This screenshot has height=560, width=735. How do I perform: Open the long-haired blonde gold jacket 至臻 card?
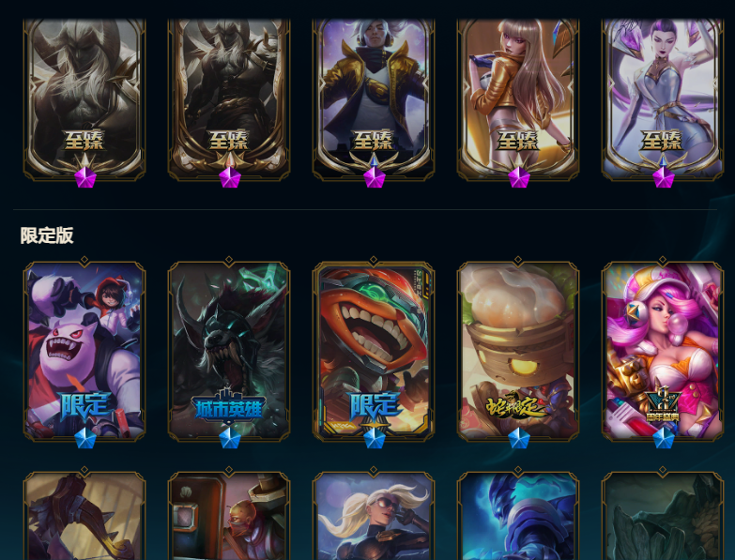[x=518, y=99]
